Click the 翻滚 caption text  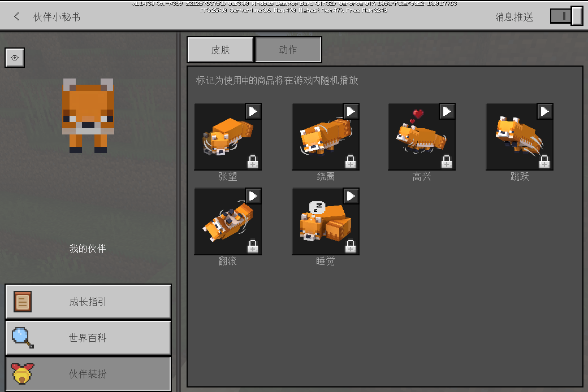(x=228, y=261)
